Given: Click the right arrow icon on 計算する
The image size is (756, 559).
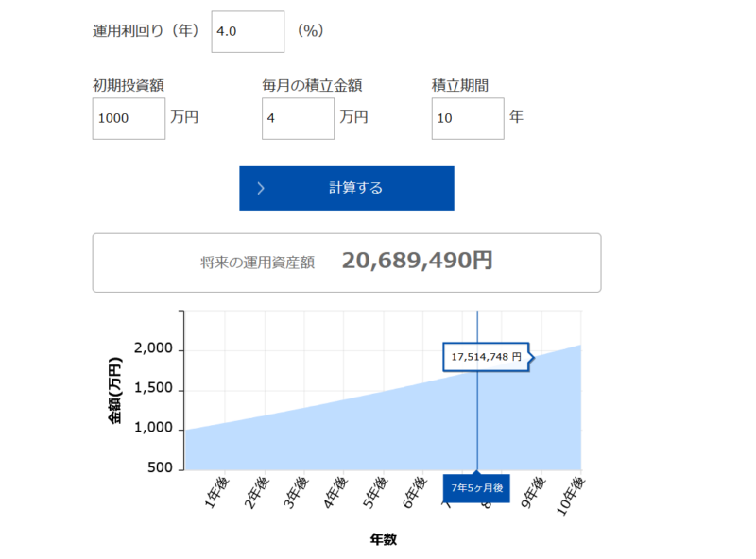Looking at the screenshot, I should click(261, 188).
